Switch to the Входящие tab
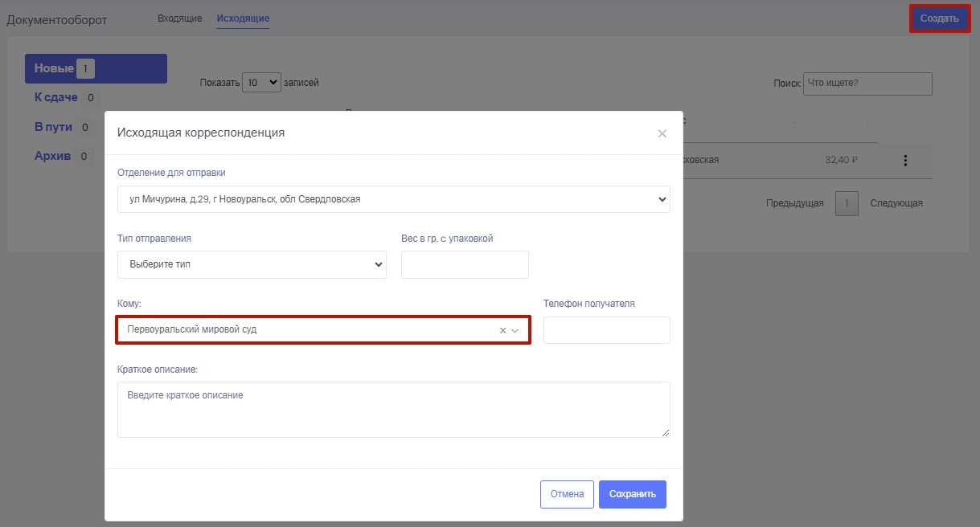The height and width of the screenshot is (527, 980). click(179, 18)
